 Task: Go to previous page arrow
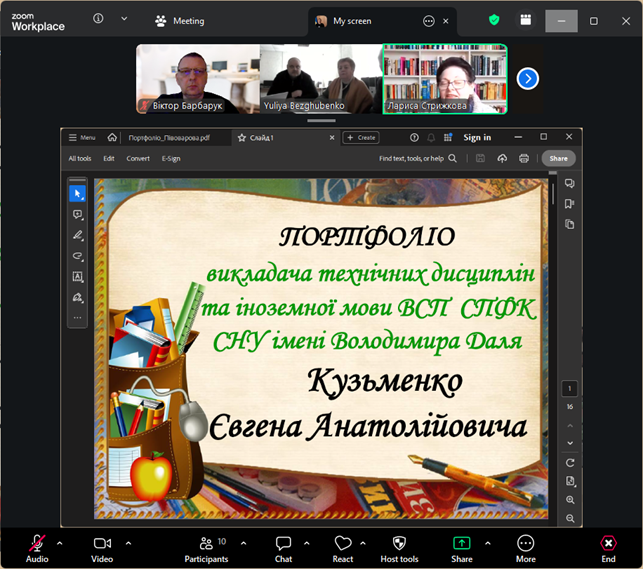pyautogui.click(x=570, y=426)
